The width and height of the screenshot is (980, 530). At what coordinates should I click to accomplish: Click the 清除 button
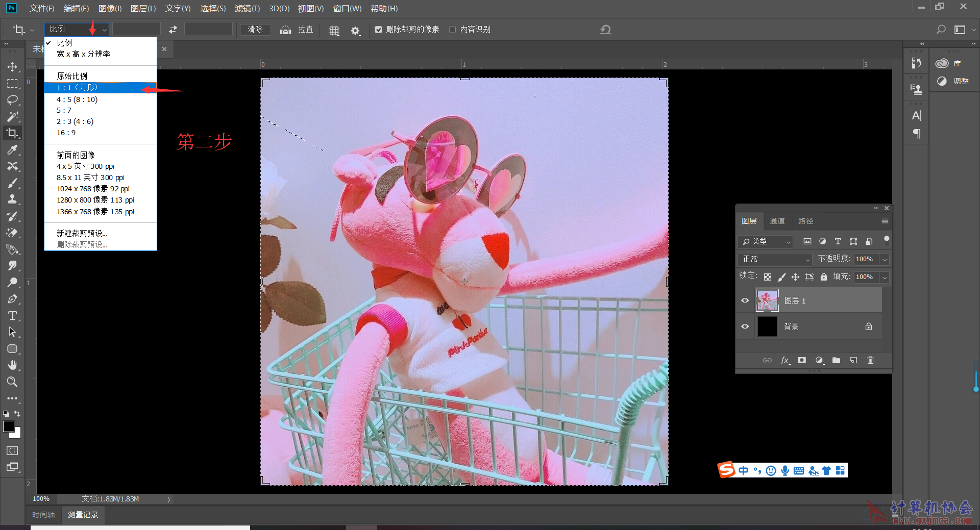point(255,30)
